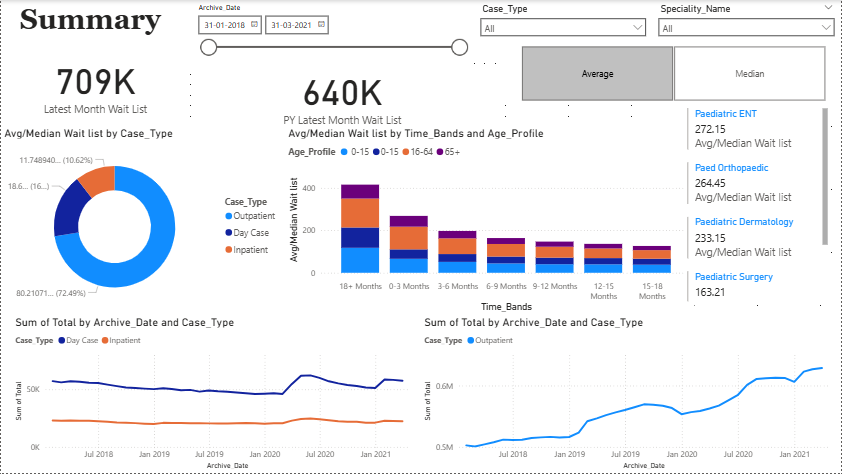The image size is (842, 474).
Task: Click Jul 2020 label on Outpatient chart
Action: [738, 454]
